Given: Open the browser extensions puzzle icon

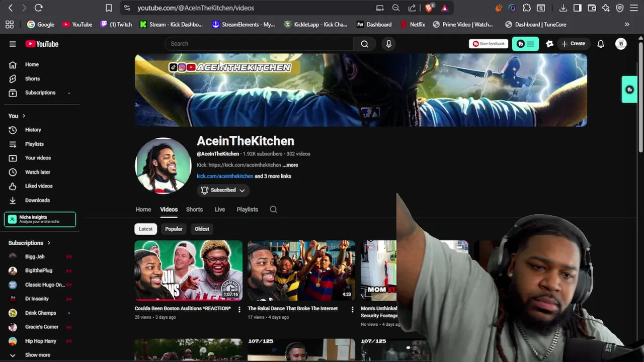Looking at the screenshot, I should [x=527, y=8].
